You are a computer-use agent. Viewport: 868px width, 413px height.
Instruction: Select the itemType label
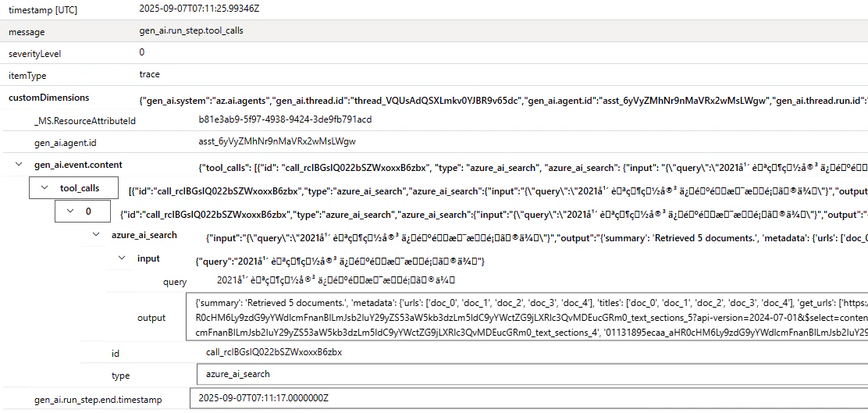pos(27,77)
